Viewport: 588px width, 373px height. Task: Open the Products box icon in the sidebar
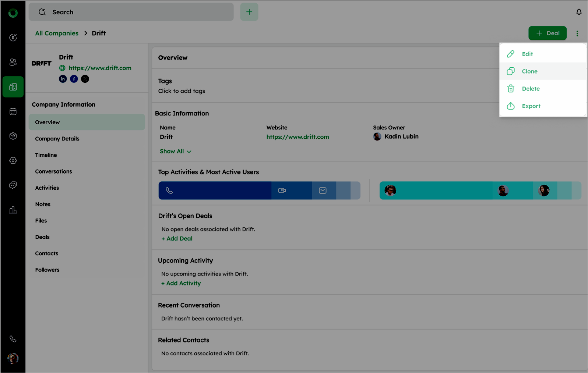tap(13, 136)
